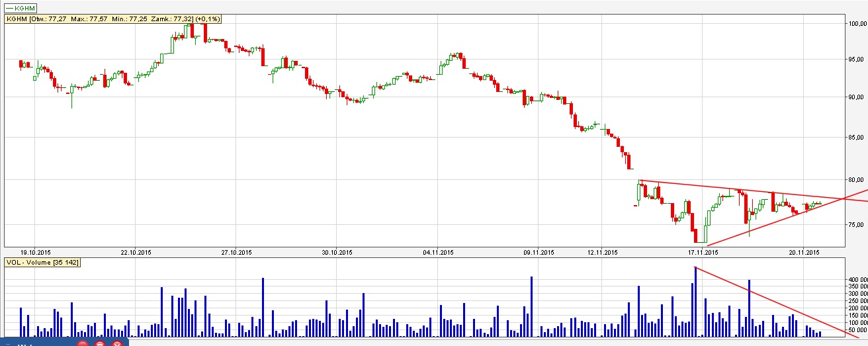Select the KGHM open/max/min/close quote info box
Screen dimensions: 868x346
(113, 19)
